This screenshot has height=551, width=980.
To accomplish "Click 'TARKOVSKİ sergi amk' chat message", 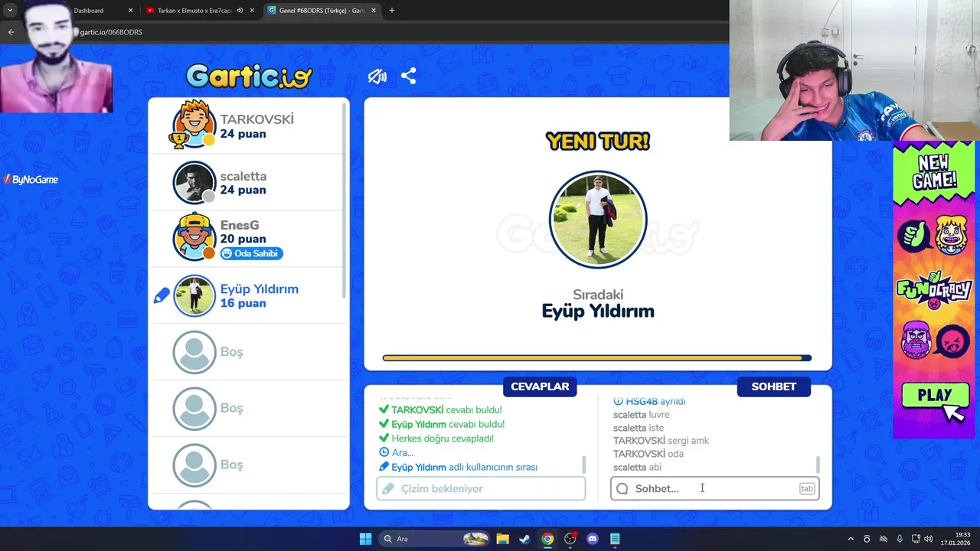I will click(661, 441).
